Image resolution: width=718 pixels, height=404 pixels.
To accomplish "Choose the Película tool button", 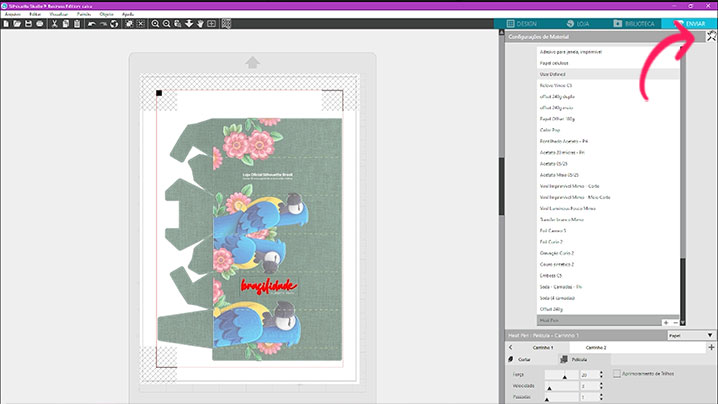I will (573, 360).
